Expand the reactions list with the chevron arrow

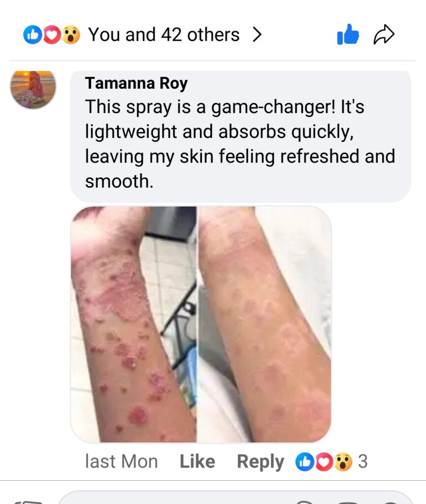point(257,34)
